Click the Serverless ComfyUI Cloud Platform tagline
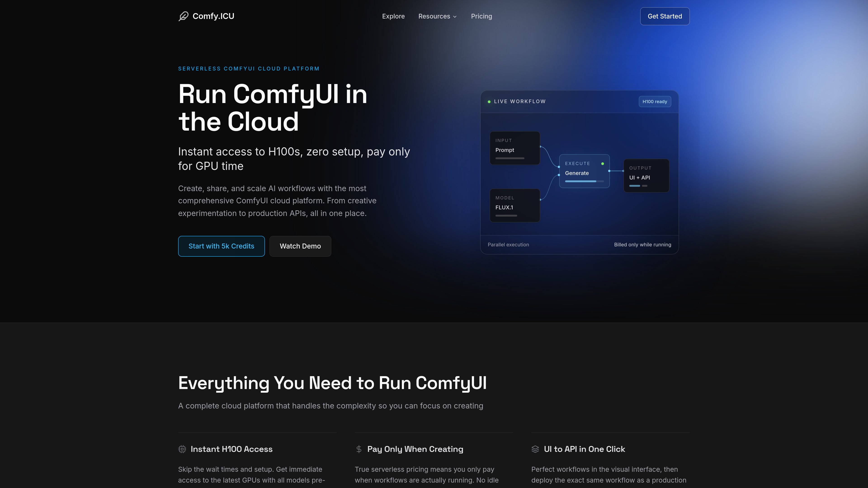The width and height of the screenshot is (868, 488). (x=249, y=69)
